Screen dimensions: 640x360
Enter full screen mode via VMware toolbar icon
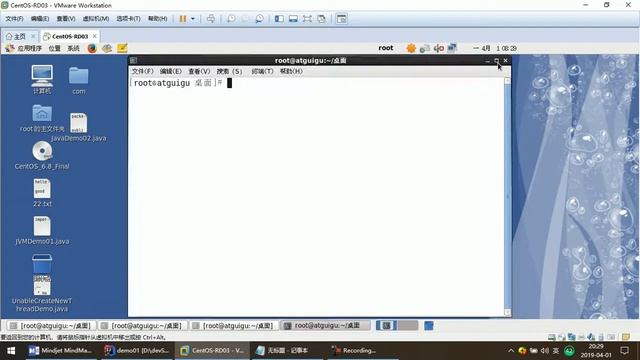307,19
